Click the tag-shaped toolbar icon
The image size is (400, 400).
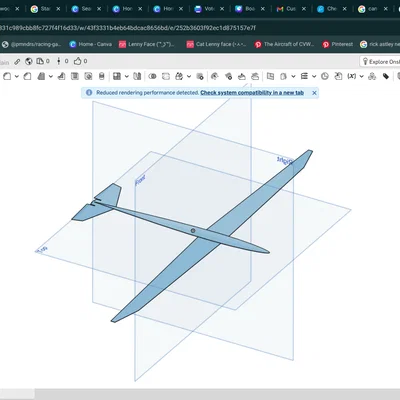[x=386, y=76]
